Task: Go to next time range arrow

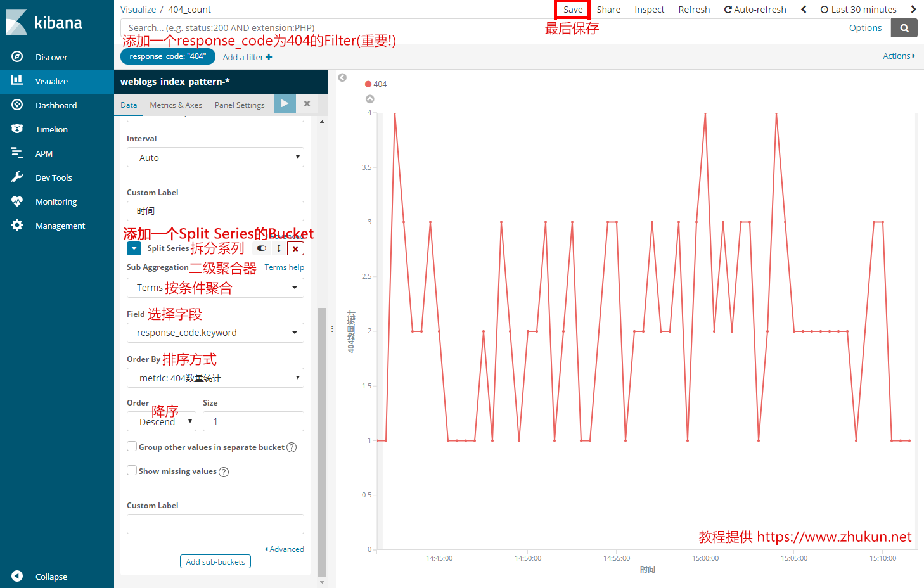Action: point(913,10)
